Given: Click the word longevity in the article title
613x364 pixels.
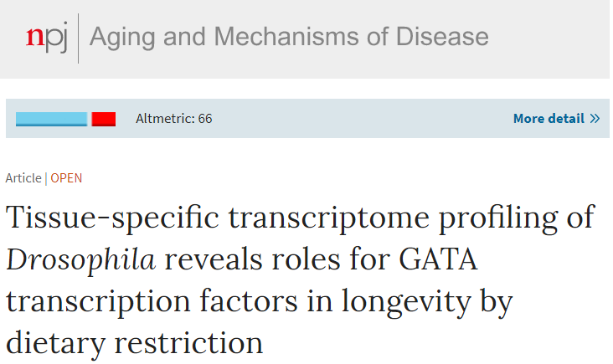Looking at the screenshot, I should (x=406, y=302).
